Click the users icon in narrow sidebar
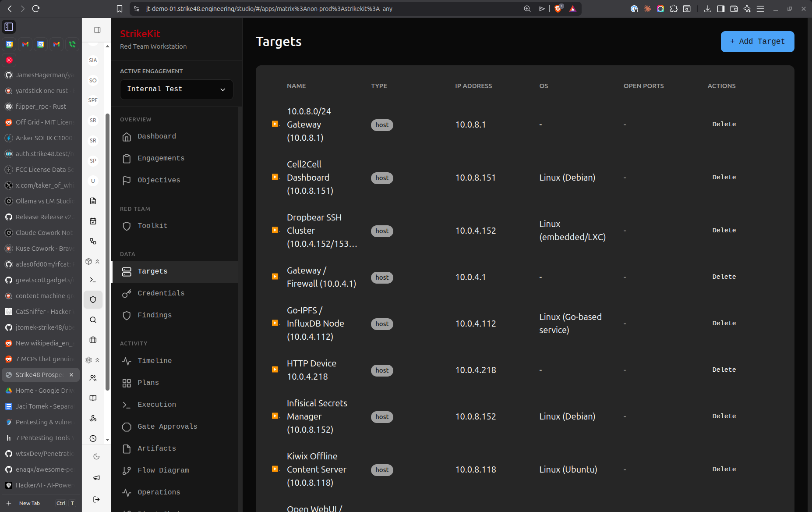Image resolution: width=812 pixels, height=512 pixels. point(93,378)
